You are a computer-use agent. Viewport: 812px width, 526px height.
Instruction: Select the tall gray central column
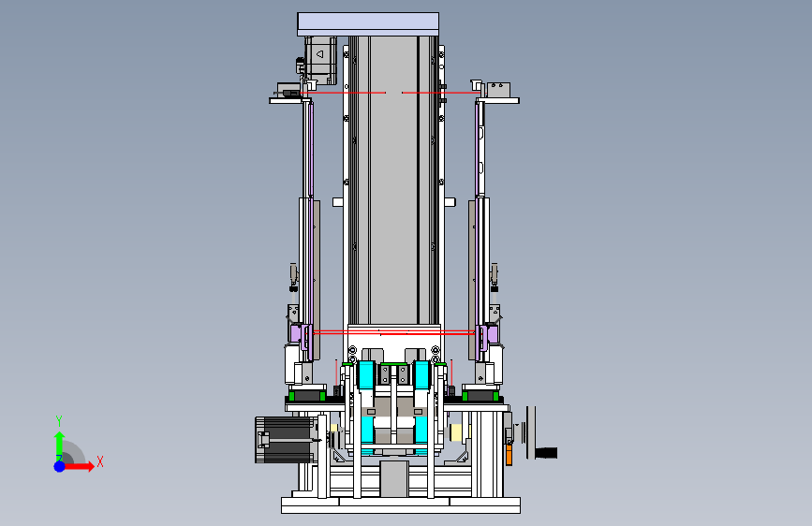point(393,180)
